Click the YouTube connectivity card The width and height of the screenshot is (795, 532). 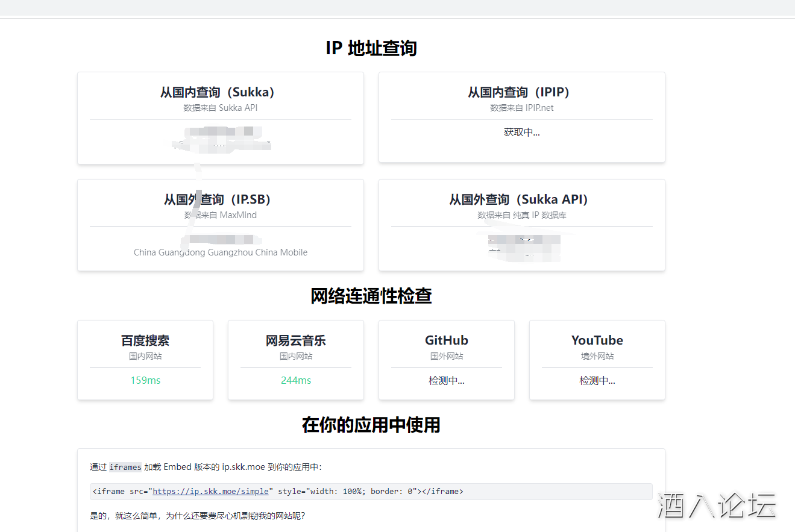pyautogui.click(x=597, y=360)
